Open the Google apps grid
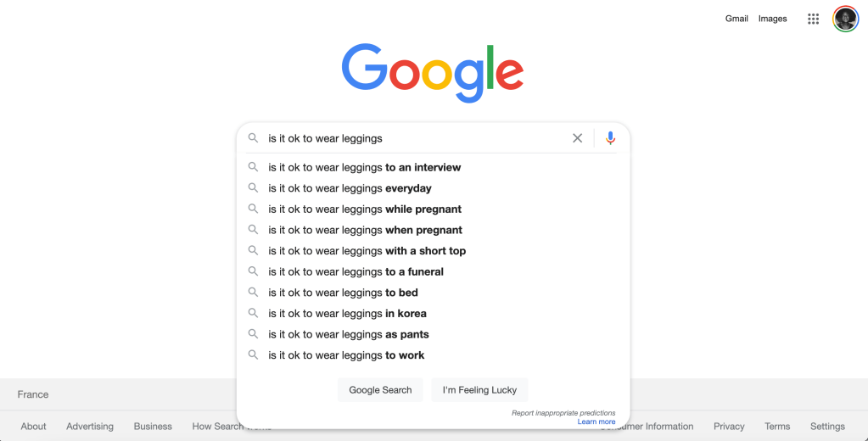The image size is (868, 441). pyautogui.click(x=813, y=19)
